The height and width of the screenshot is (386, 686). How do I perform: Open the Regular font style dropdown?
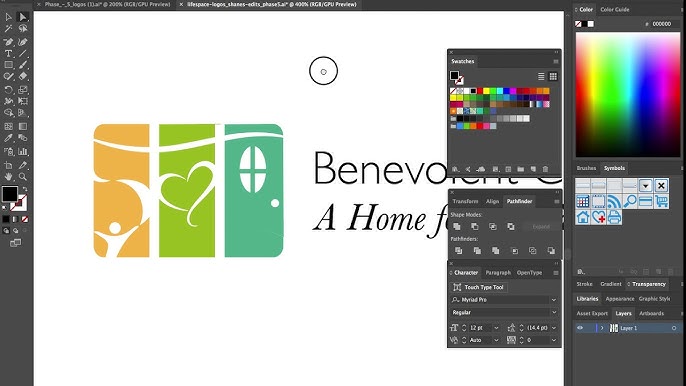tap(554, 312)
